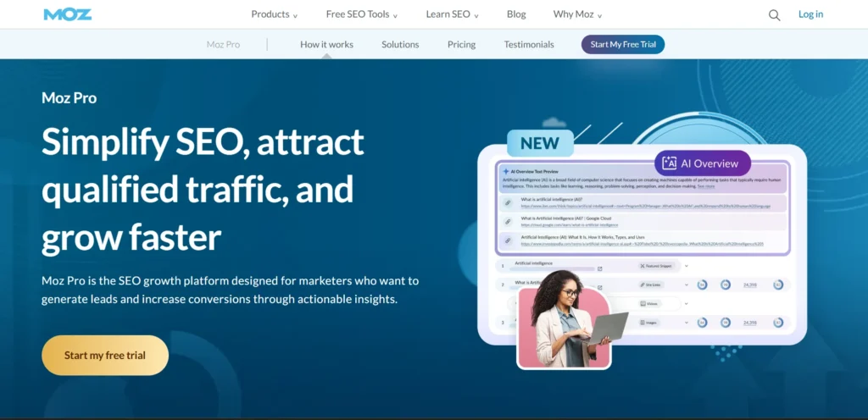Click 'See more' in the AI Overview preview

point(706,186)
